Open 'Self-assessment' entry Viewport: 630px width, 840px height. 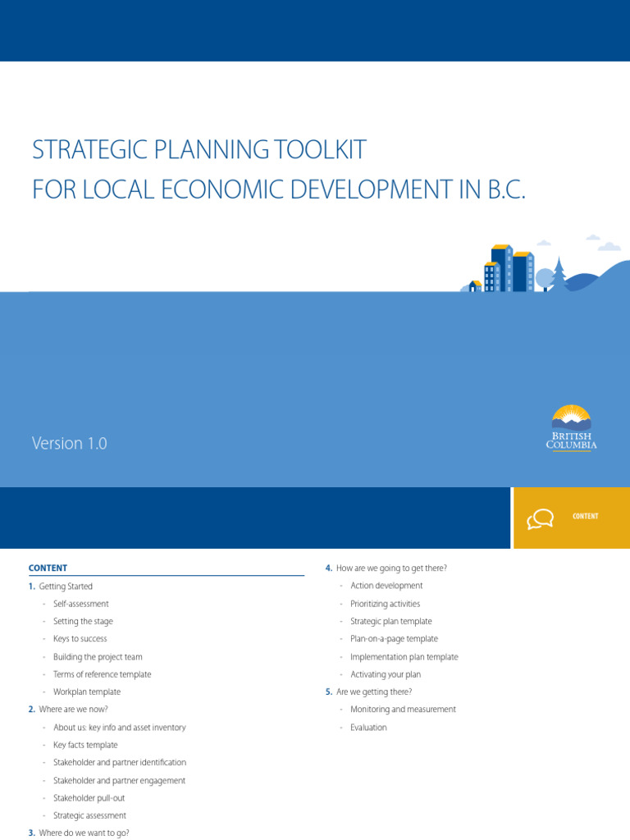click(81, 604)
